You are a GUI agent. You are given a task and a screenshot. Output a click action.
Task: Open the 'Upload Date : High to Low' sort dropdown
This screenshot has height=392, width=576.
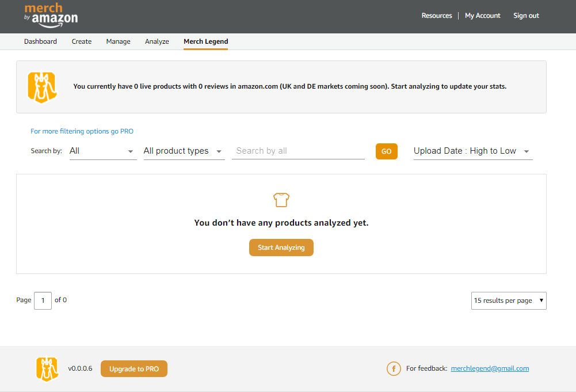473,151
